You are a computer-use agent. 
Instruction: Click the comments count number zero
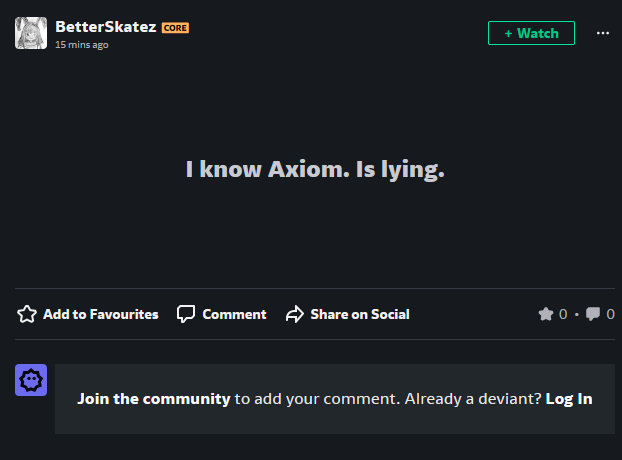click(610, 314)
